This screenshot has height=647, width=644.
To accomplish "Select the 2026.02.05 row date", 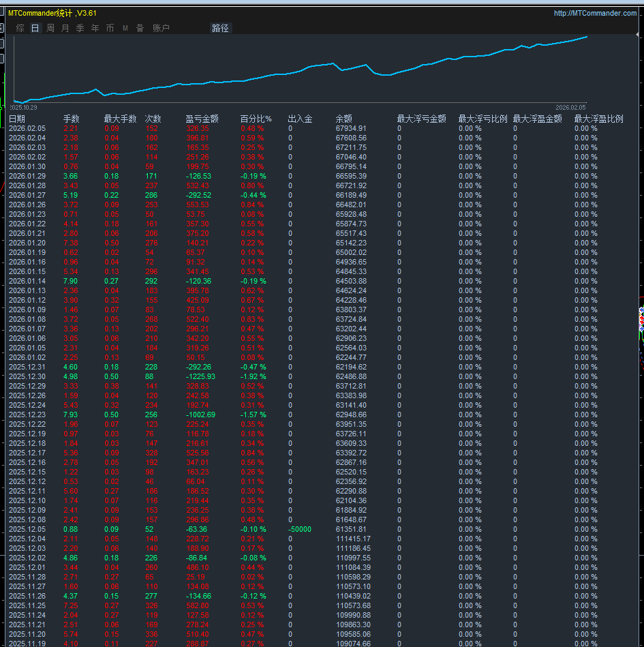I will (x=27, y=128).
